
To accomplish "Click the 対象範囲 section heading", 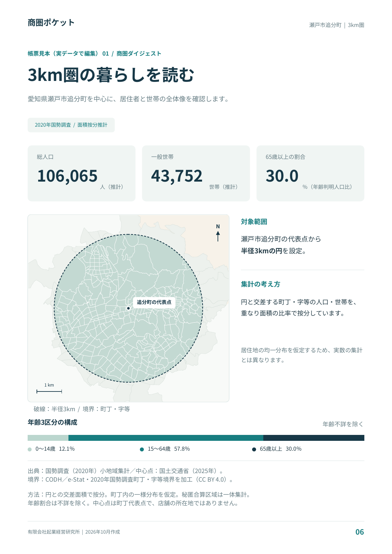I will point(254,222).
